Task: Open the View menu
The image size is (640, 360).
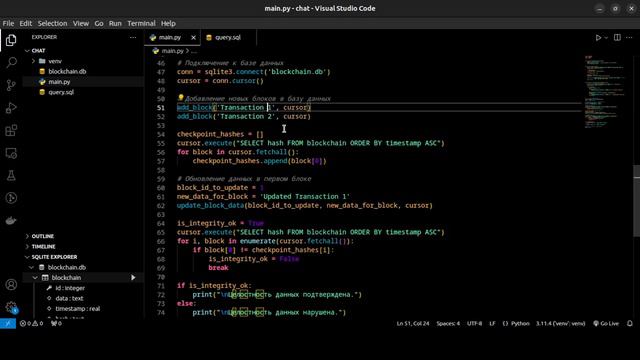Action: point(81,23)
